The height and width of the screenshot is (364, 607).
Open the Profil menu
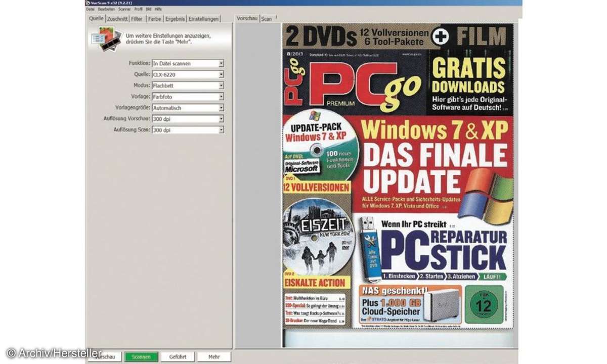coord(138,9)
